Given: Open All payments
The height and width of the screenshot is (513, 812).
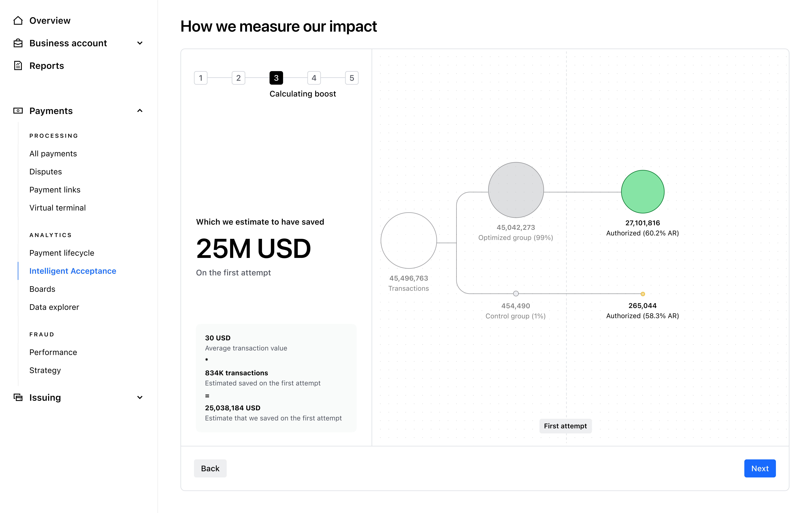Looking at the screenshot, I should 53,154.
